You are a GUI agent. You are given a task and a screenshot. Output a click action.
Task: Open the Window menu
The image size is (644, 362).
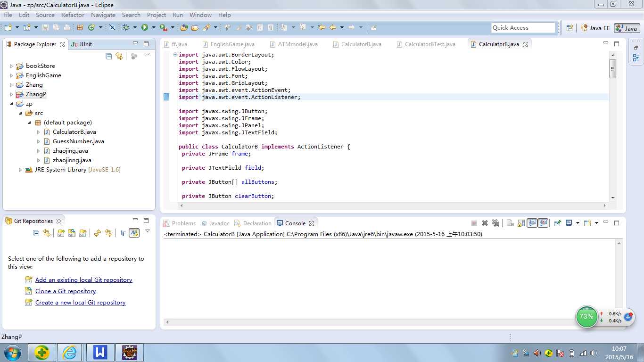pyautogui.click(x=200, y=15)
